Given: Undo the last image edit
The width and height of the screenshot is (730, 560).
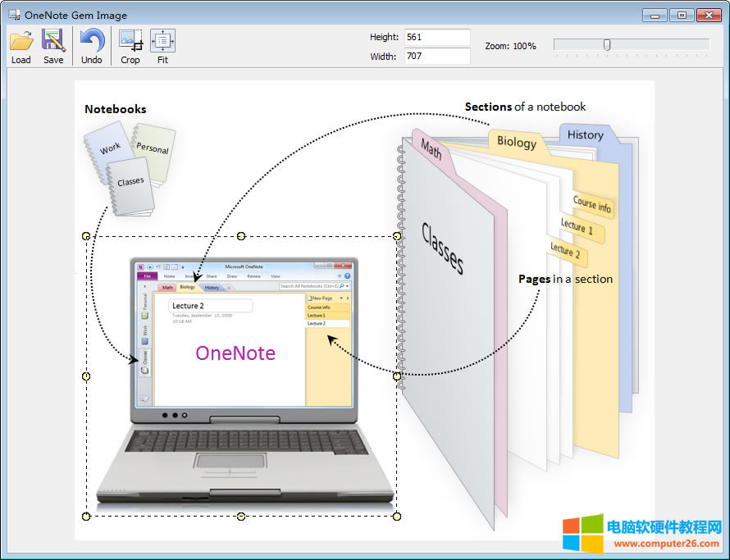Looking at the screenshot, I should [x=92, y=40].
